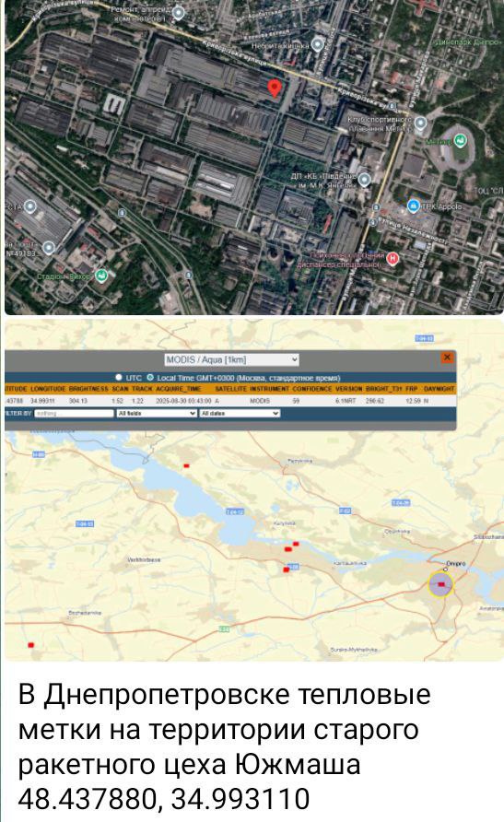Viewport: 504px width, 822px height.
Task: Click the FRP value 12.59
Action: (x=414, y=401)
